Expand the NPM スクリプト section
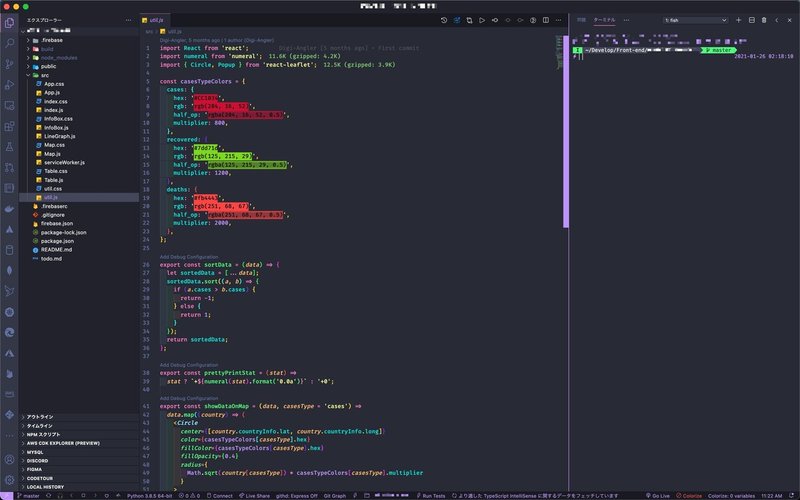Screen dimensions: 800x500 click(79, 434)
